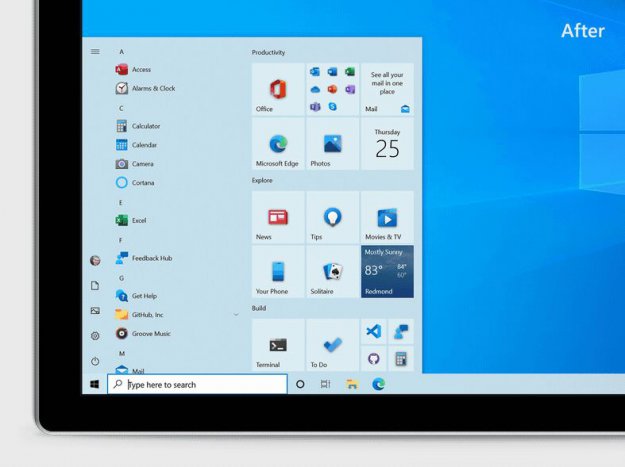The width and height of the screenshot is (625, 467).
Task: Open the Mail live tile
Action: (x=387, y=89)
